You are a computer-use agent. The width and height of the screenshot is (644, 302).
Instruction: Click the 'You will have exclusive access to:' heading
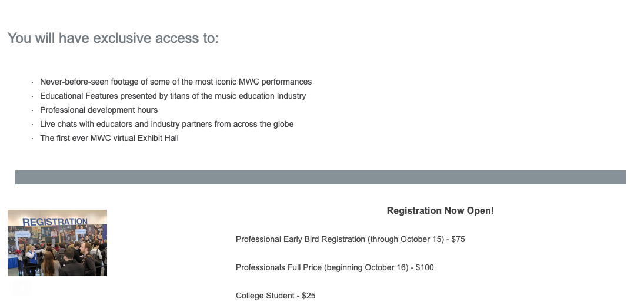click(113, 38)
